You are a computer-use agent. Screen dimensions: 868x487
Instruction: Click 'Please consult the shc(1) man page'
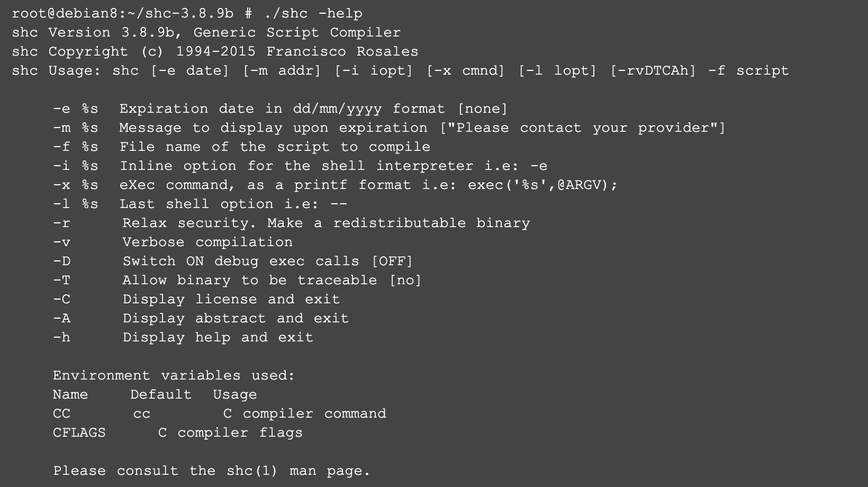tap(211, 471)
